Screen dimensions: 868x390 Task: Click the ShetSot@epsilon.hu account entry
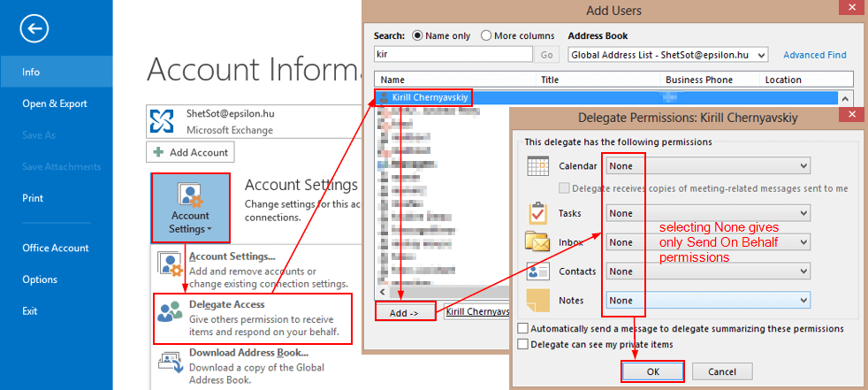point(253,122)
